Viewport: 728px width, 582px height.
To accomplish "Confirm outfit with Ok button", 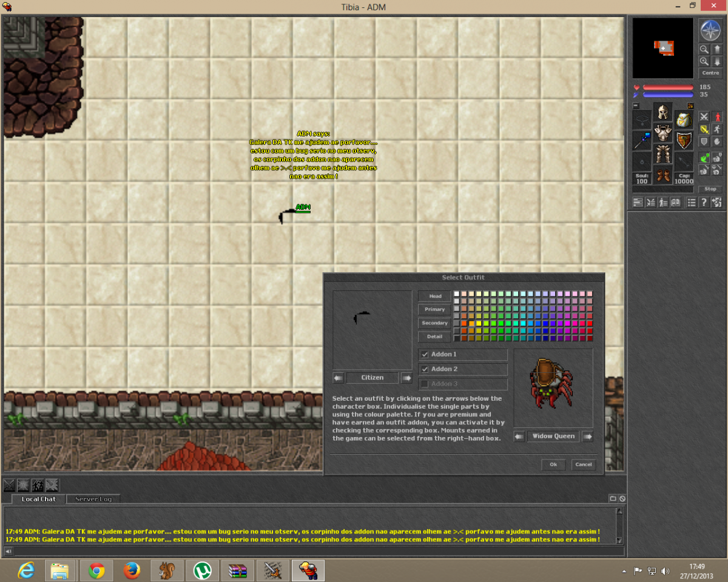I will point(553,464).
